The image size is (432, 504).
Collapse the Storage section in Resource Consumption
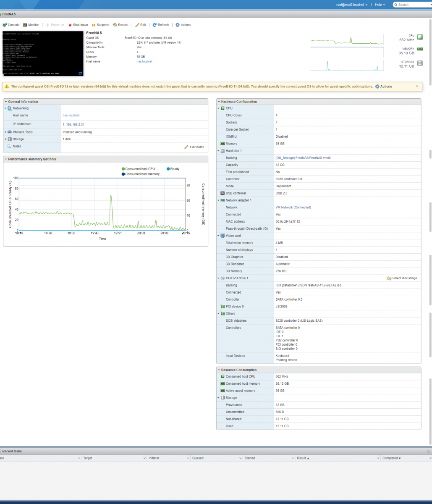[218, 398]
